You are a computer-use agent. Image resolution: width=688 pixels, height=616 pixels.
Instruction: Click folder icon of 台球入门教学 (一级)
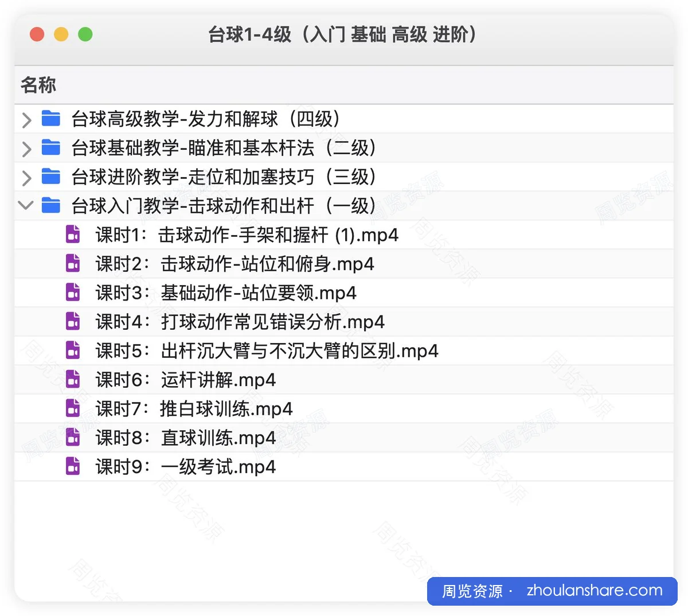(x=51, y=205)
